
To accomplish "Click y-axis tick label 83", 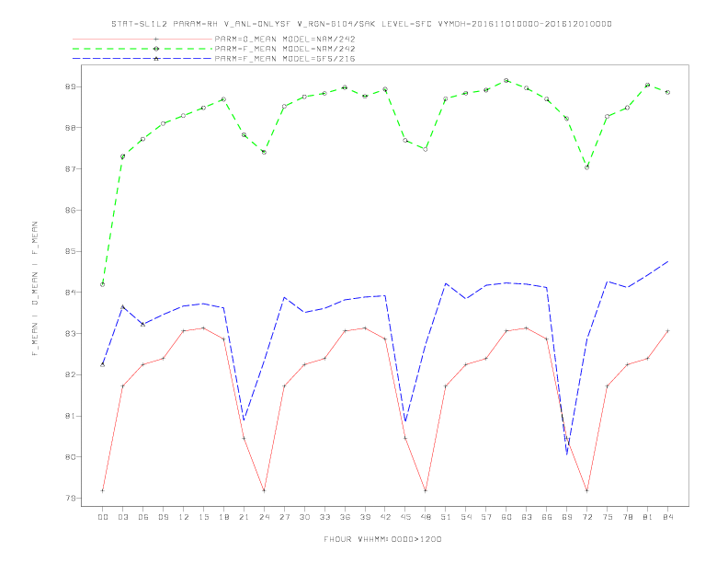I will point(72,334).
